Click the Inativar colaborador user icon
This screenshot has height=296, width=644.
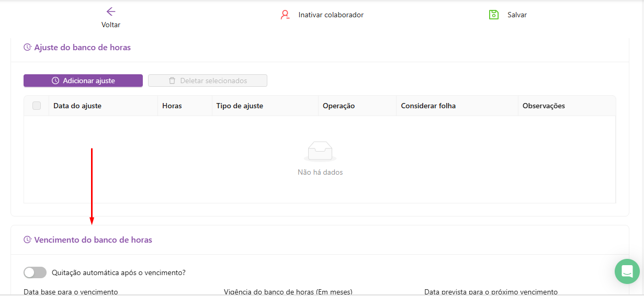pyautogui.click(x=285, y=15)
